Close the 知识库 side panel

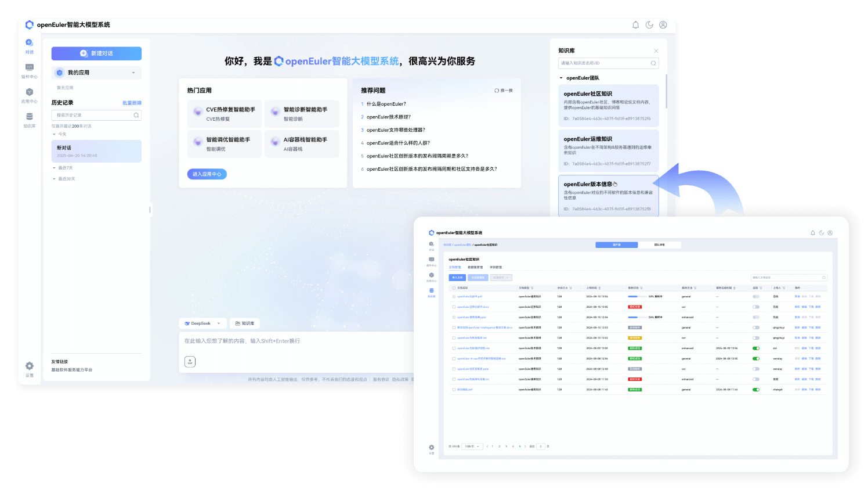pyautogui.click(x=656, y=51)
